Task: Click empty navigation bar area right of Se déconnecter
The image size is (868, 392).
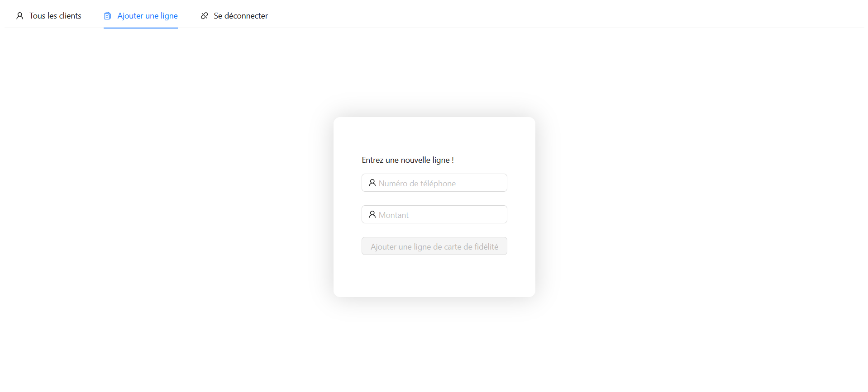Action: pos(543,16)
